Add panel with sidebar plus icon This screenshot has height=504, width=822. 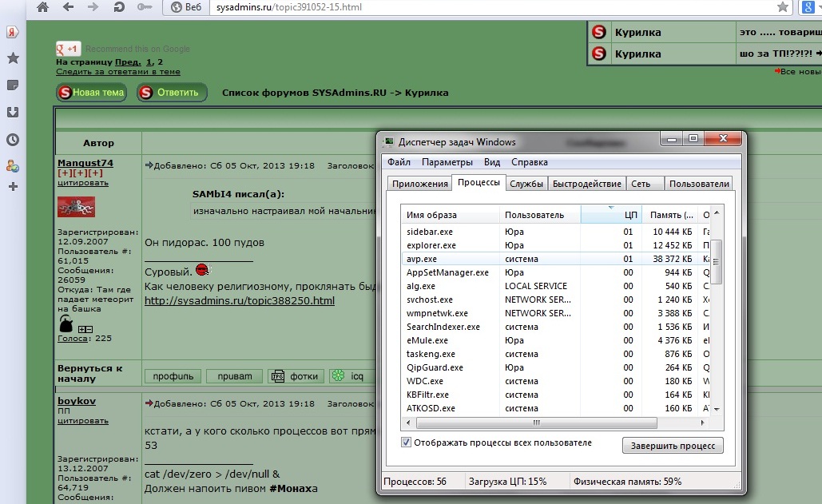(x=13, y=187)
